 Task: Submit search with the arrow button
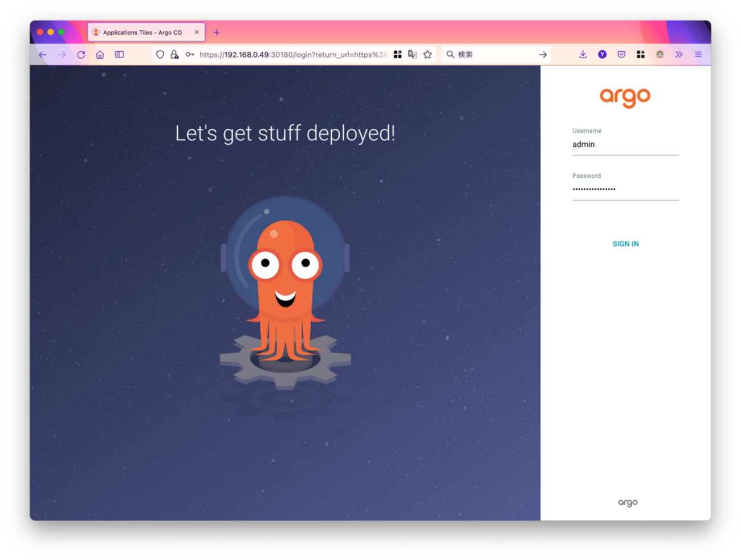[543, 55]
